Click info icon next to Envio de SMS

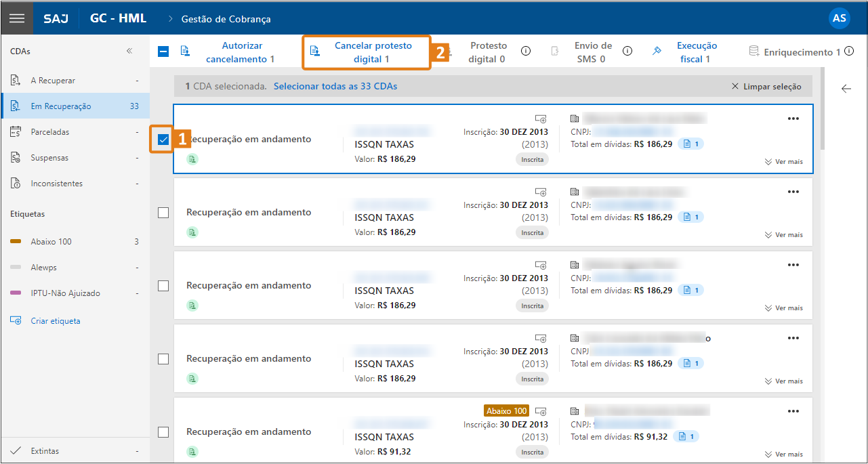627,51
